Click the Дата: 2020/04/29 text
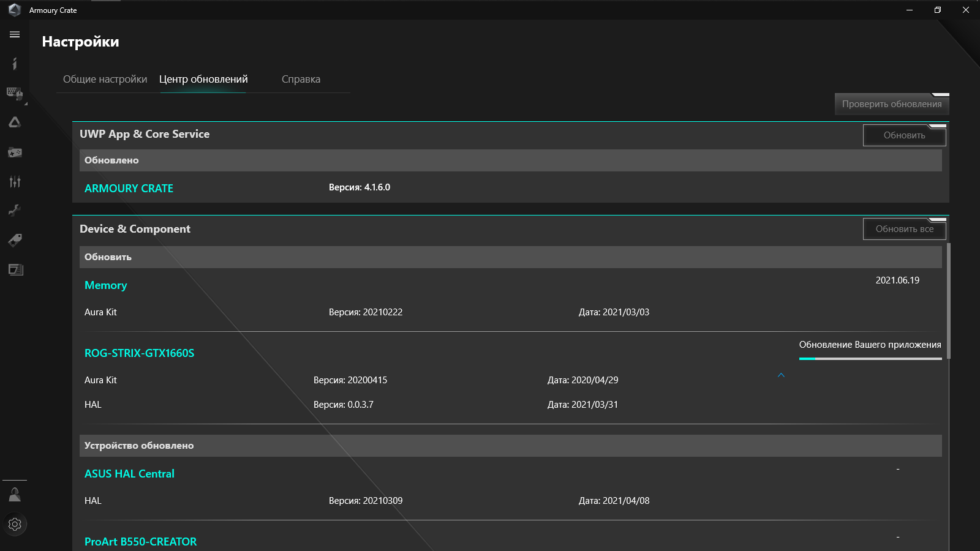The width and height of the screenshot is (980, 551). [582, 380]
